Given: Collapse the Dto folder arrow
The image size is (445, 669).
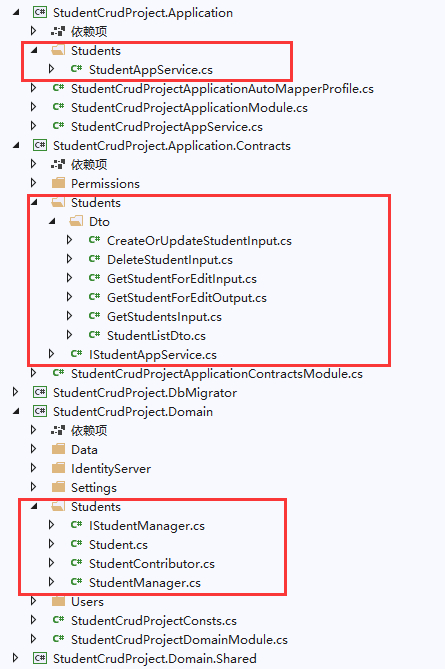Looking at the screenshot, I should pyautogui.click(x=52, y=222).
